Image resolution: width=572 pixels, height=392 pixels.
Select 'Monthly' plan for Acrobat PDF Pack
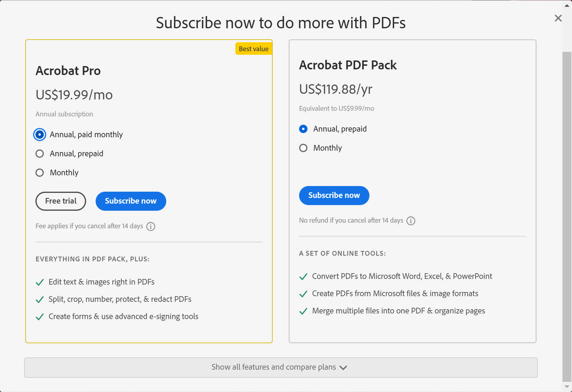point(303,148)
